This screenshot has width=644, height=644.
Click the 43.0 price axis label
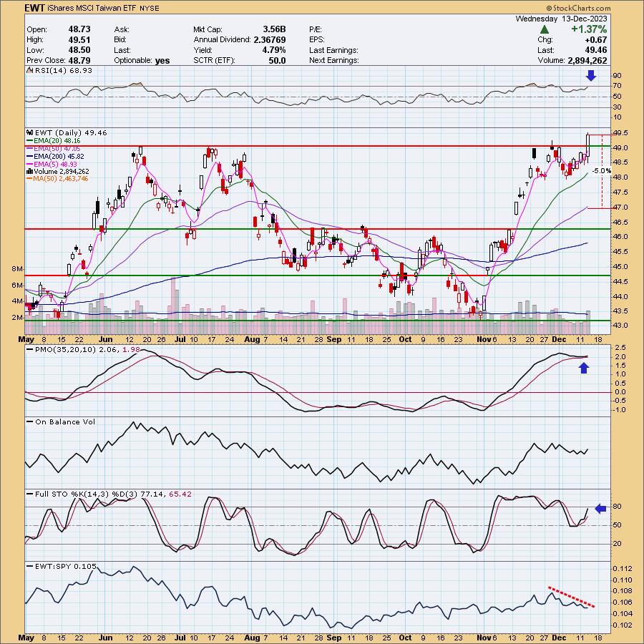(620, 326)
